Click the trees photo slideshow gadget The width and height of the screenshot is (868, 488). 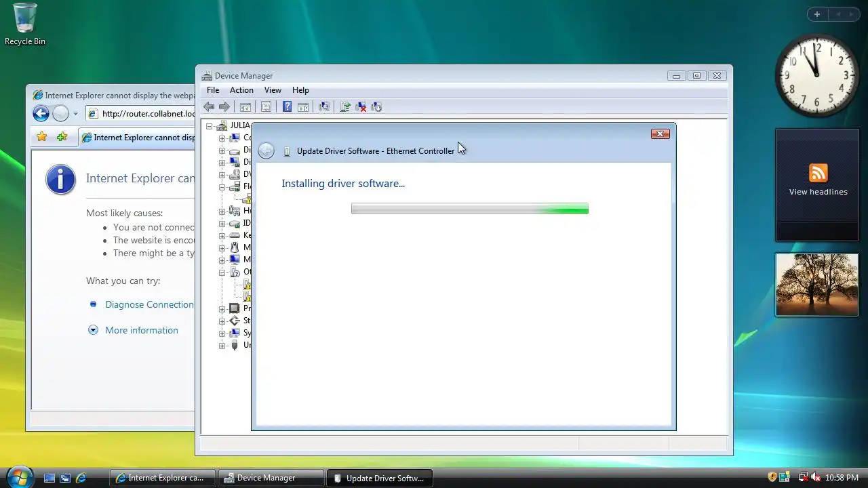pos(817,285)
